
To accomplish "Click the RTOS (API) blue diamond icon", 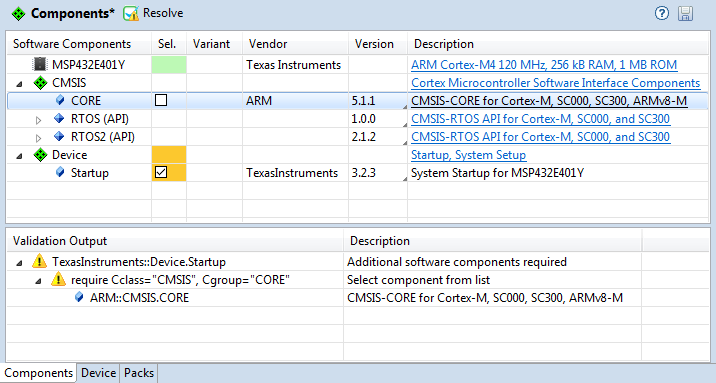I will click(59, 119).
